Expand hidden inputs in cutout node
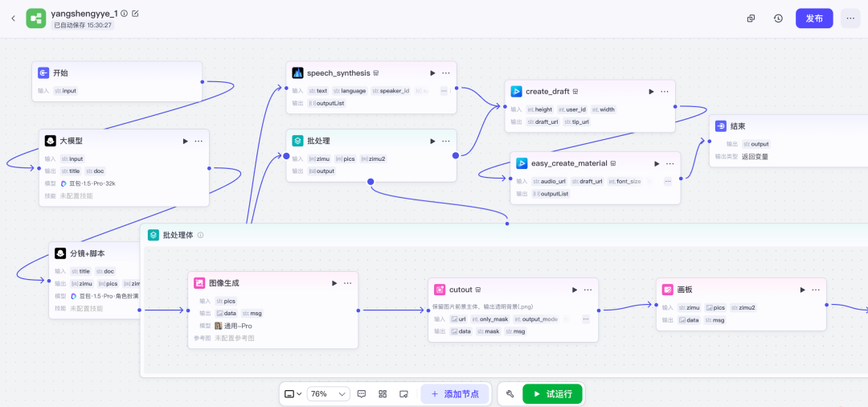The height and width of the screenshot is (407, 868). point(586,319)
